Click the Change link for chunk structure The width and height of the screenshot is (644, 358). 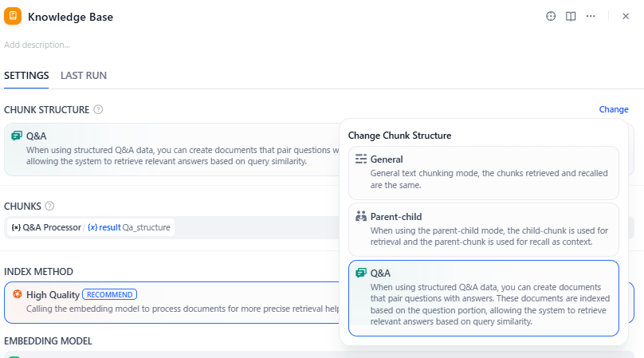coord(613,109)
